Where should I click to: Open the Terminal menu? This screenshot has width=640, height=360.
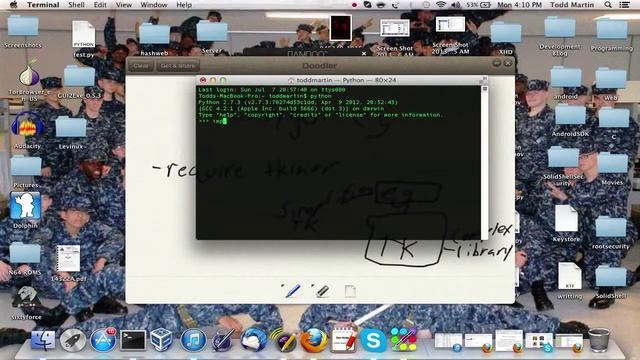pos(43,5)
